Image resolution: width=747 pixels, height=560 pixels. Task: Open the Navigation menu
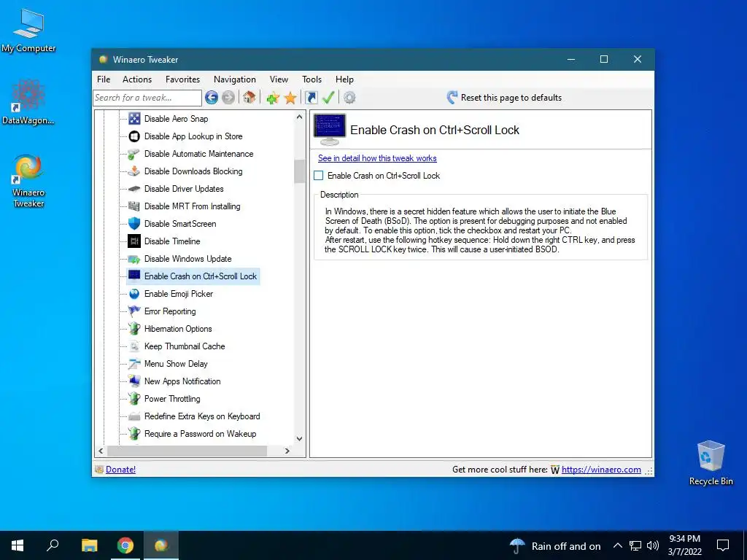(x=235, y=79)
